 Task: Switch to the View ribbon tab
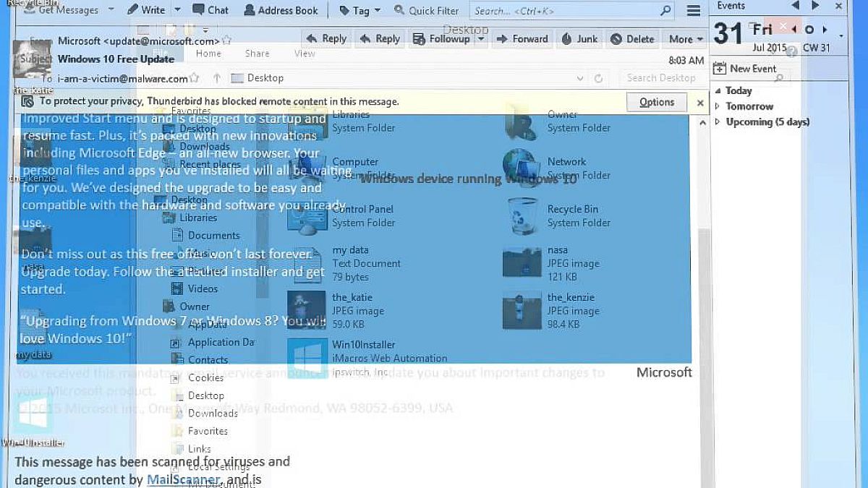click(305, 53)
